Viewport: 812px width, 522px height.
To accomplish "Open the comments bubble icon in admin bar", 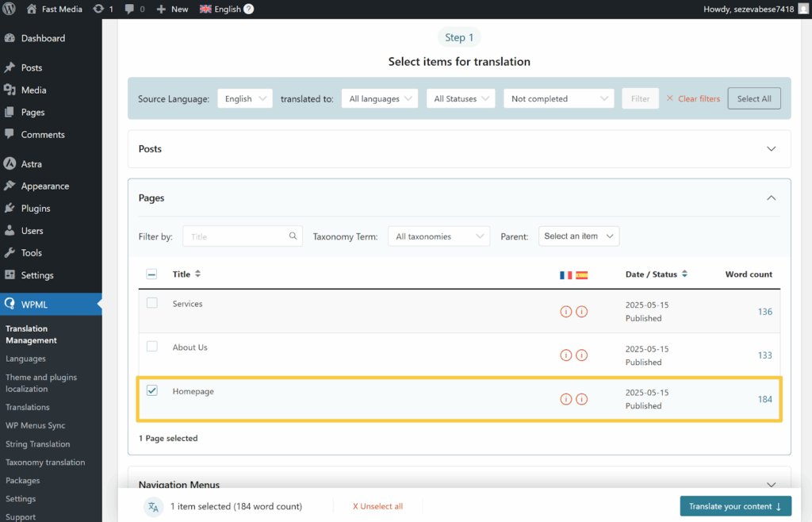I will tap(129, 9).
